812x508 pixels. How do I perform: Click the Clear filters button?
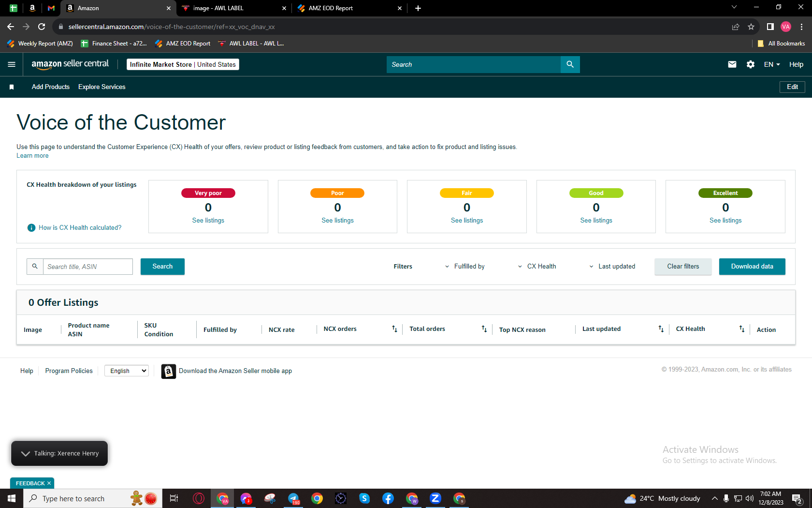coord(683,267)
